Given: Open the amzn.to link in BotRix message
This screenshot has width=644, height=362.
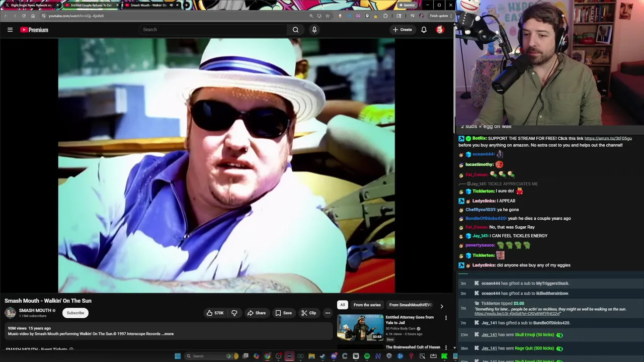Looking at the screenshot, I should pos(608,138).
